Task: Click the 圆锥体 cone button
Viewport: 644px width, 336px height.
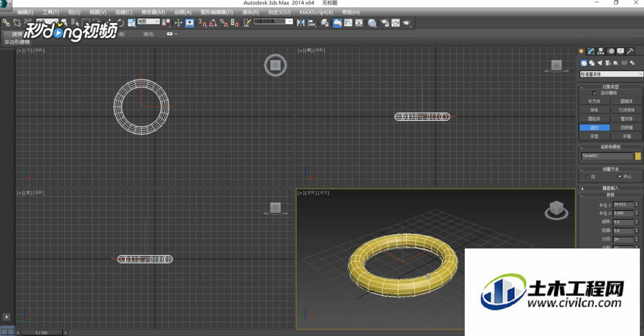Action: [x=627, y=101]
